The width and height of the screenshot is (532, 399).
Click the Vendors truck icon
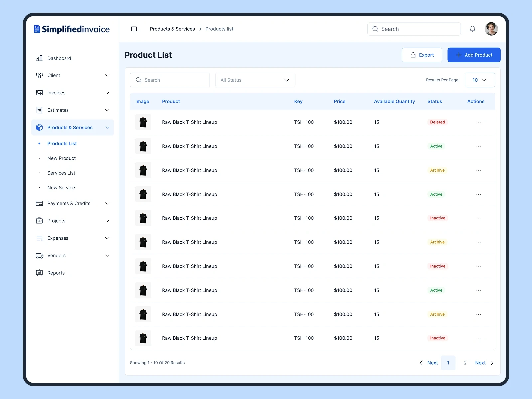39,255
